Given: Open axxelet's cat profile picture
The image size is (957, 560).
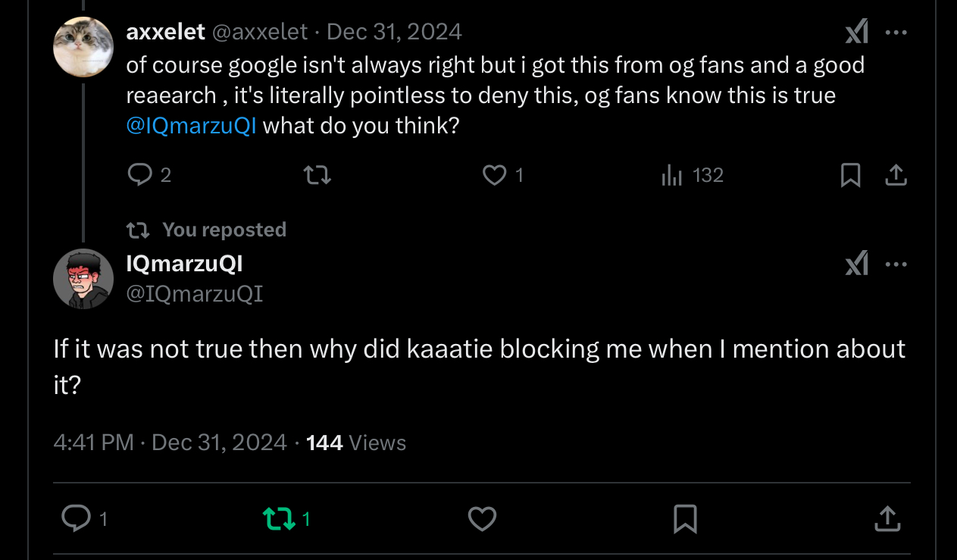Looking at the screenshot, I should (x=83, y=47).
